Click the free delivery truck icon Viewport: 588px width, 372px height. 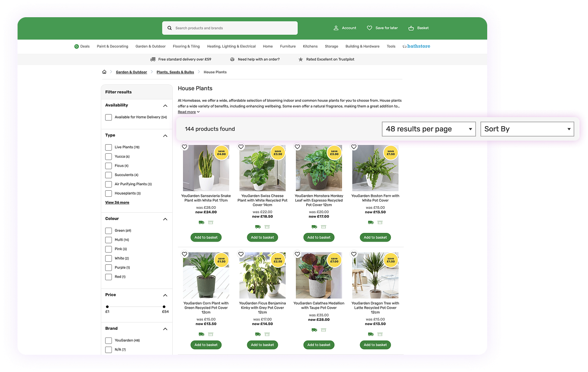(153, 59)
